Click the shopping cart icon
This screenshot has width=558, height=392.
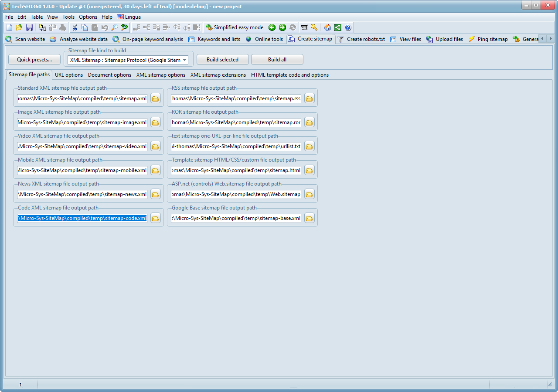[304, 27]
